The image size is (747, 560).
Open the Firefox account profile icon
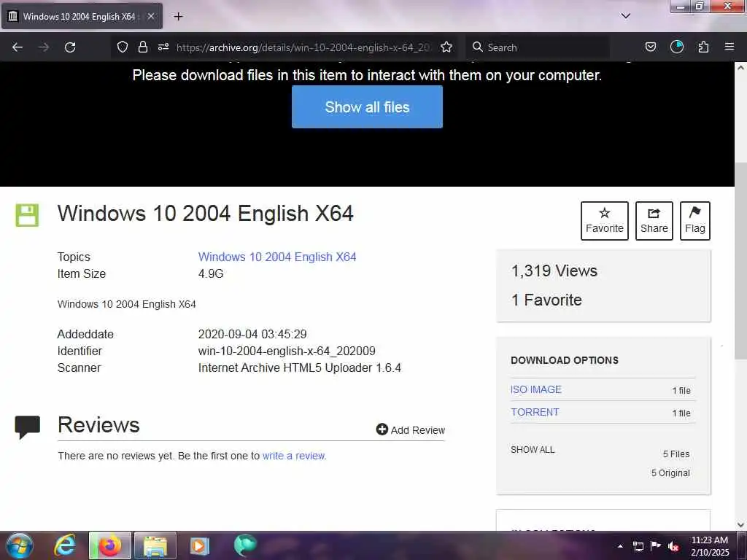(x=676, y=47)
